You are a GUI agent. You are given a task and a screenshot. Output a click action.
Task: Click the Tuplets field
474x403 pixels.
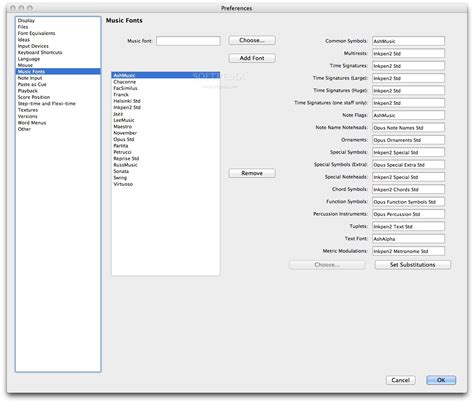pyautogui.click(x=408, y=226)
